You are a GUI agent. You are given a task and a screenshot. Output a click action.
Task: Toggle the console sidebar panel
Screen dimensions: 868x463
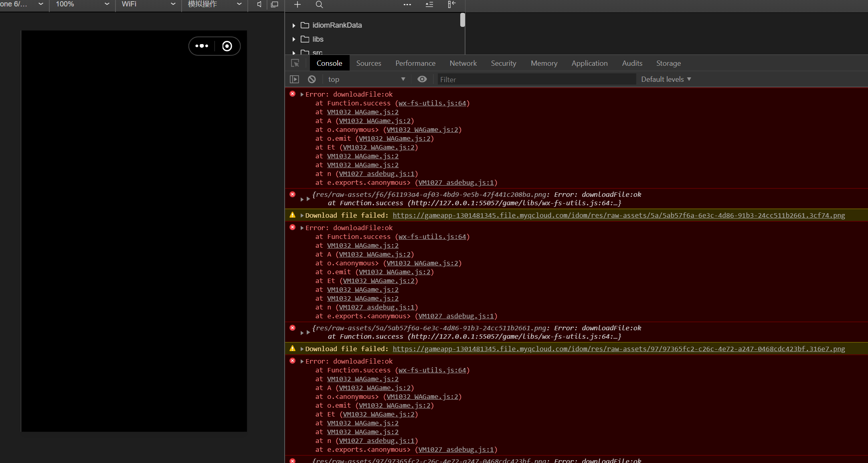294,79
